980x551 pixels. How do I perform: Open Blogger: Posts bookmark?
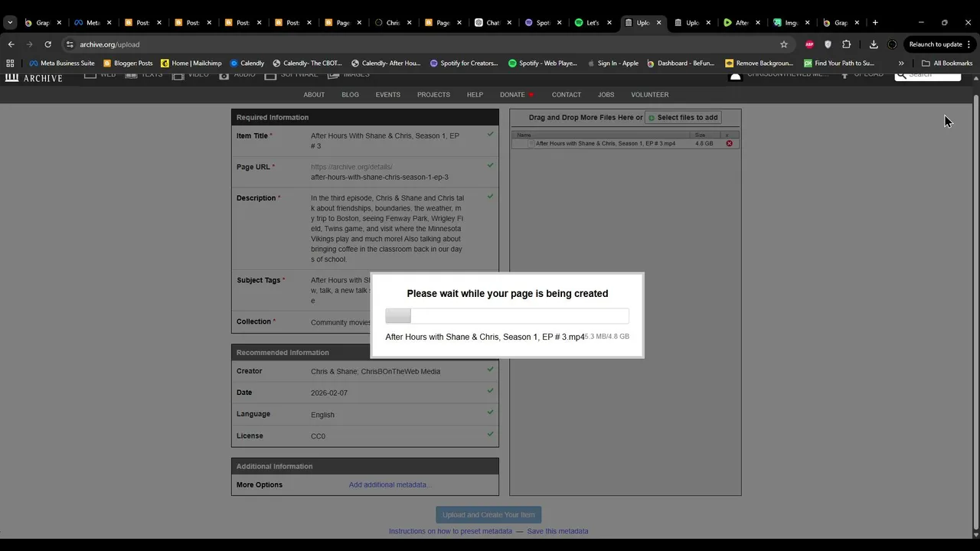[x=128, y=63]
